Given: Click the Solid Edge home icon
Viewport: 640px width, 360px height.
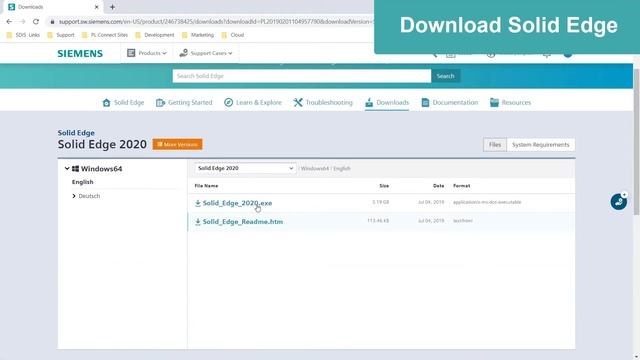Looking at the screenshot, I should pyautogui.click(x=107, y=102).
